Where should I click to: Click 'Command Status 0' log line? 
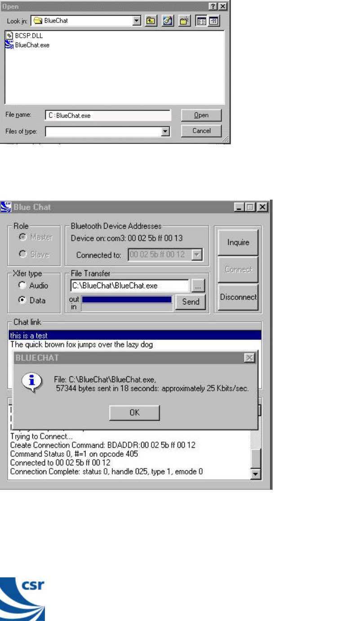pyautogui.click(x=74, y=454)
